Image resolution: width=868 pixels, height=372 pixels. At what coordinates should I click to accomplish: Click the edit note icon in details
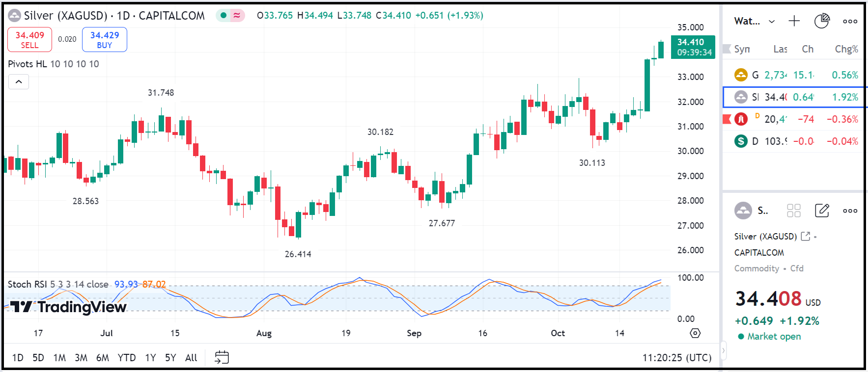coord(822,211)
